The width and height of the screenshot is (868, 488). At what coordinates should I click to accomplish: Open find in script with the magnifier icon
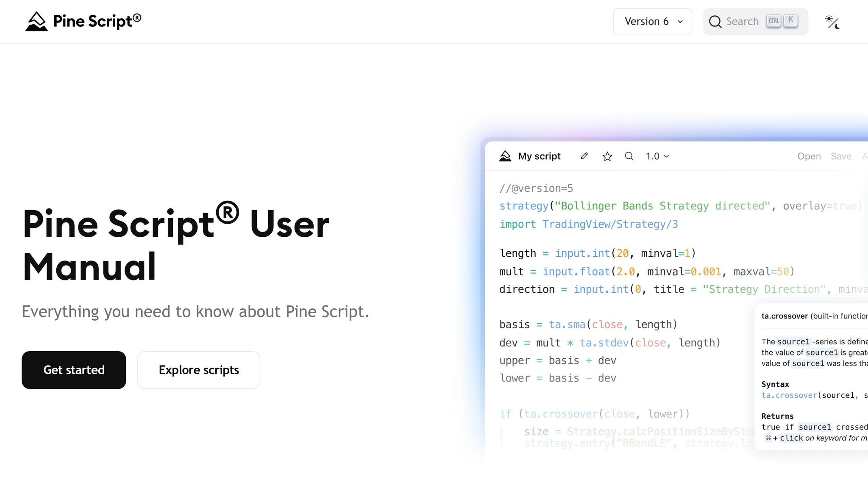tap(629, 156)
